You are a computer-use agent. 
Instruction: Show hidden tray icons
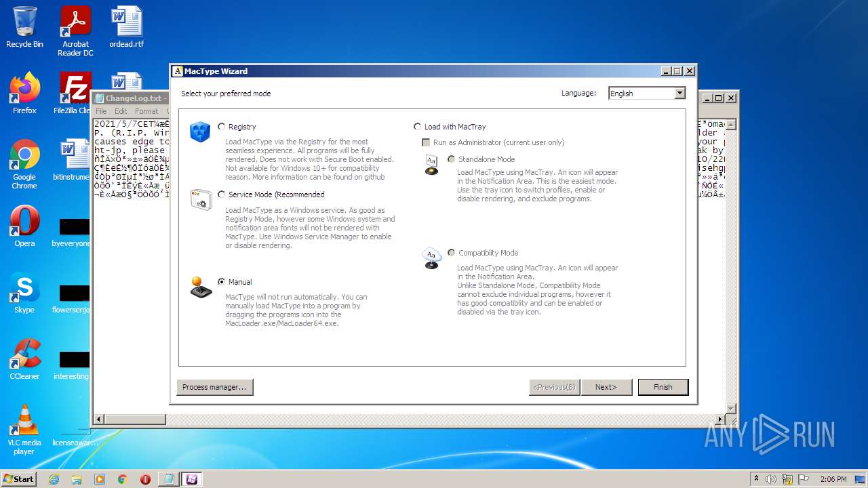756,479
